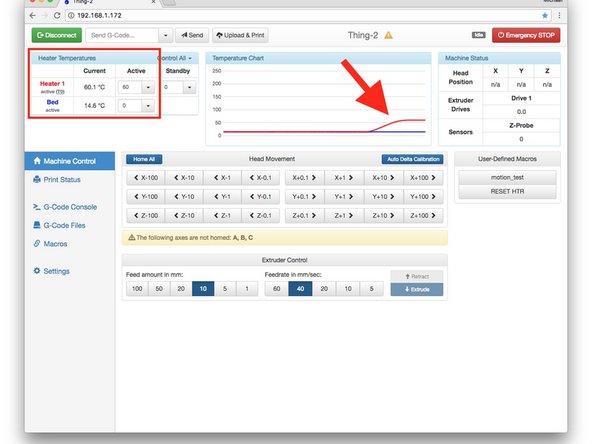Move head X+100
The height and width of the screenshot is (444, 592).
[423, 177]
